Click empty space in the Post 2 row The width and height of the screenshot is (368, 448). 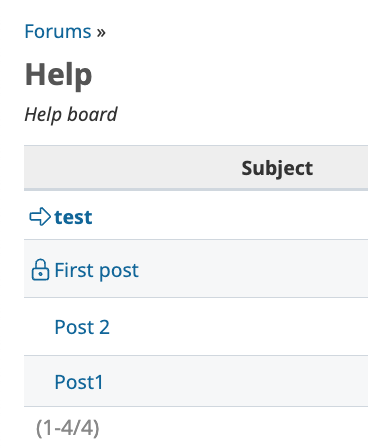tap(240, 327)
